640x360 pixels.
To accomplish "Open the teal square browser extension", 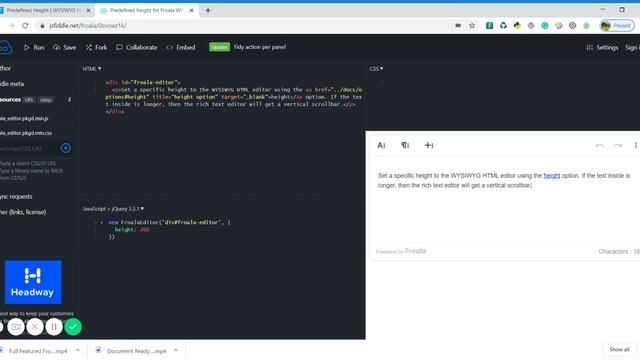I will click(489, 25).
